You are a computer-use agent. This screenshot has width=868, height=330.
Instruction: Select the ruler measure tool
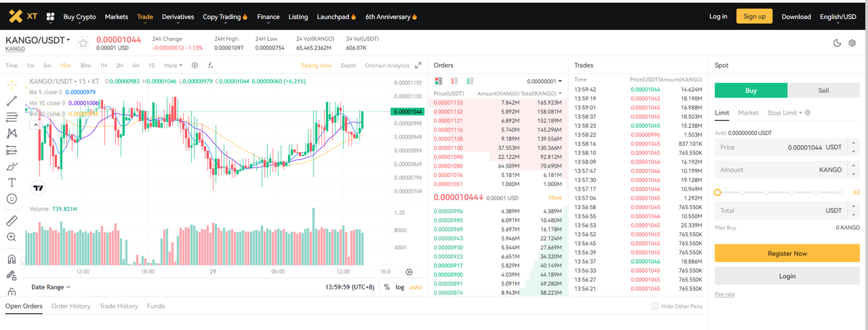[12, 221]
